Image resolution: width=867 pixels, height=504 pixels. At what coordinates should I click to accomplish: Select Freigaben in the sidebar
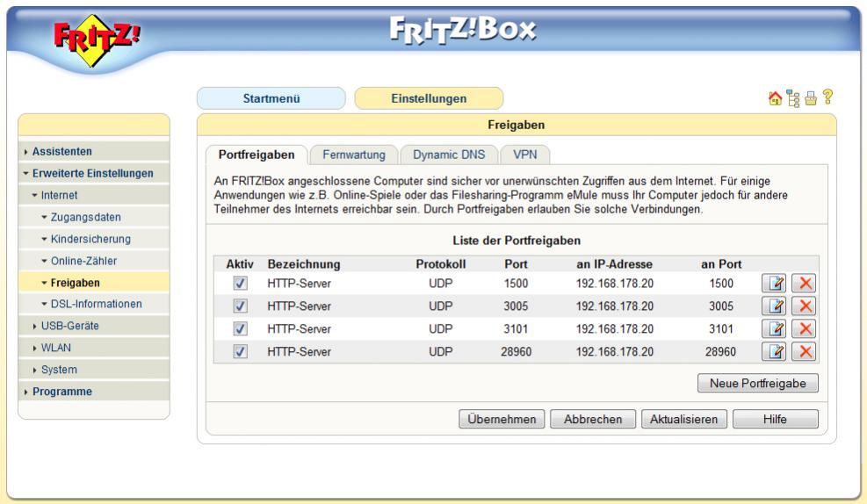point(93,283)
